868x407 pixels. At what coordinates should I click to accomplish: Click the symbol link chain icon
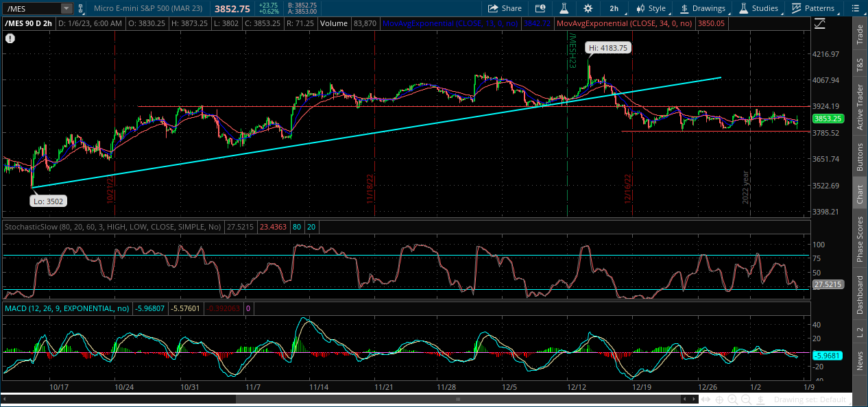82,8
